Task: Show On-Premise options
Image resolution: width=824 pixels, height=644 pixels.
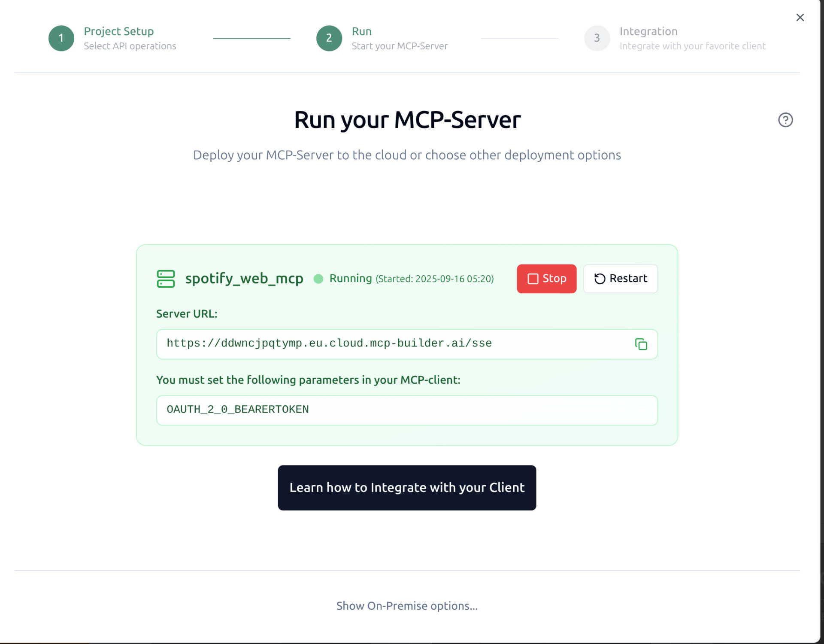Action: [407, 606]
